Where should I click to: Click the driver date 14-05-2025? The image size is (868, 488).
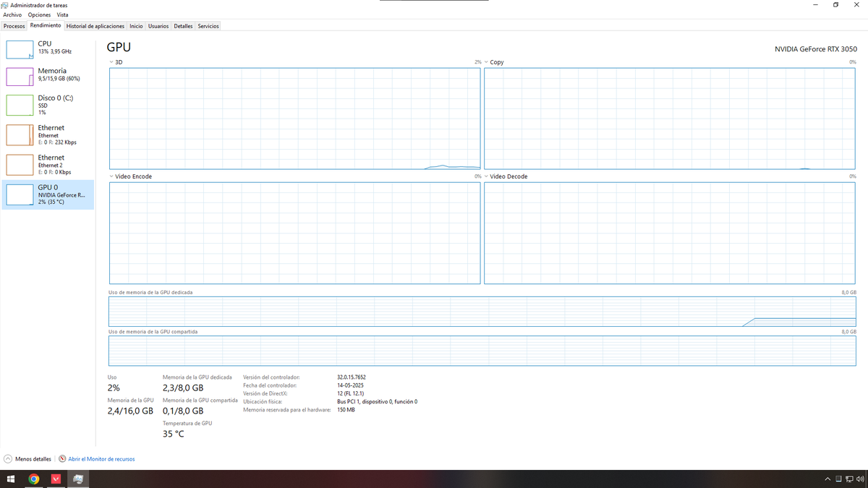coord(350,385)
